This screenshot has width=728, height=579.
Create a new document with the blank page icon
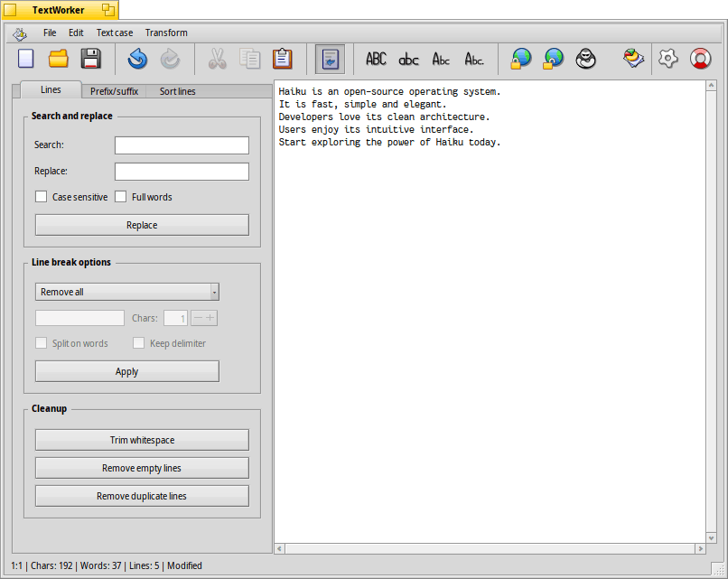tap(25, 59)
